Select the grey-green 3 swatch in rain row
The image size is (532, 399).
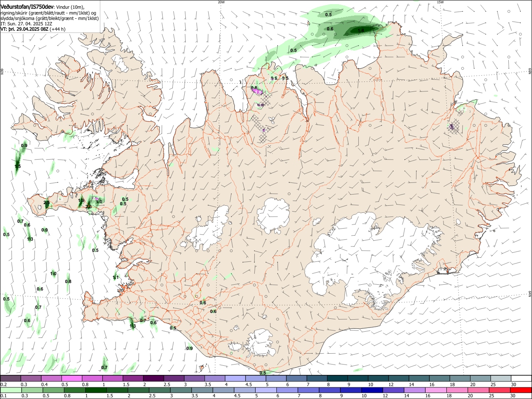coord(181,390)
